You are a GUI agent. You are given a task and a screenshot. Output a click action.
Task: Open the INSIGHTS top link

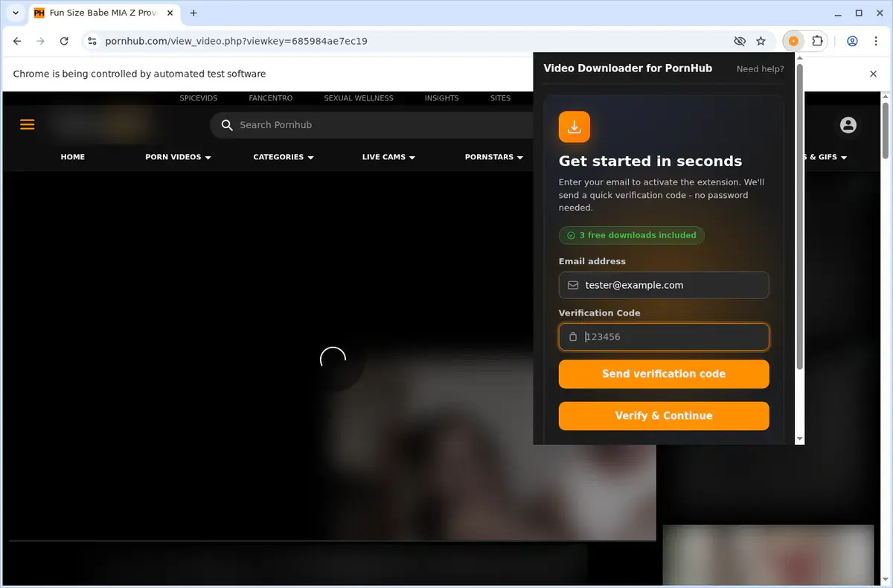pyautogui.click(x=442, y=98)
